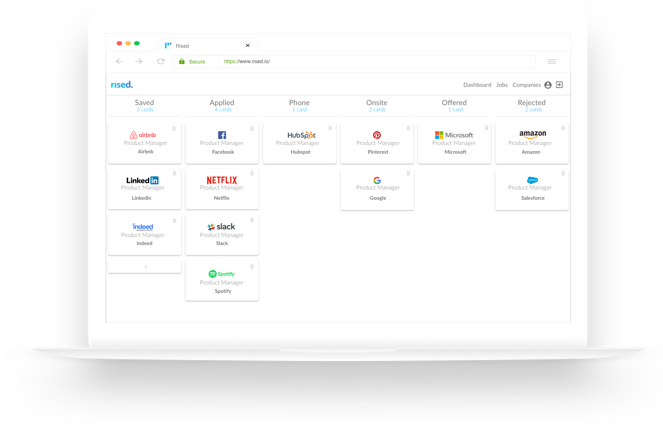Screen dimensions: 663x428
Task: Click '1 card' count under Offered
Action: 455,110
